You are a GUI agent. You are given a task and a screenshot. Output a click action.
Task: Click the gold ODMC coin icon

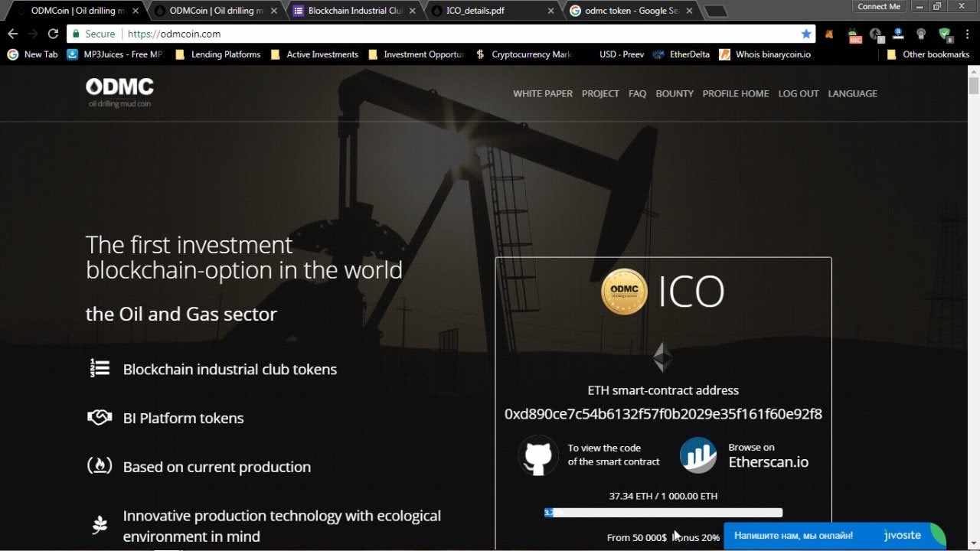pyautogui.click(x=624, y=292)
